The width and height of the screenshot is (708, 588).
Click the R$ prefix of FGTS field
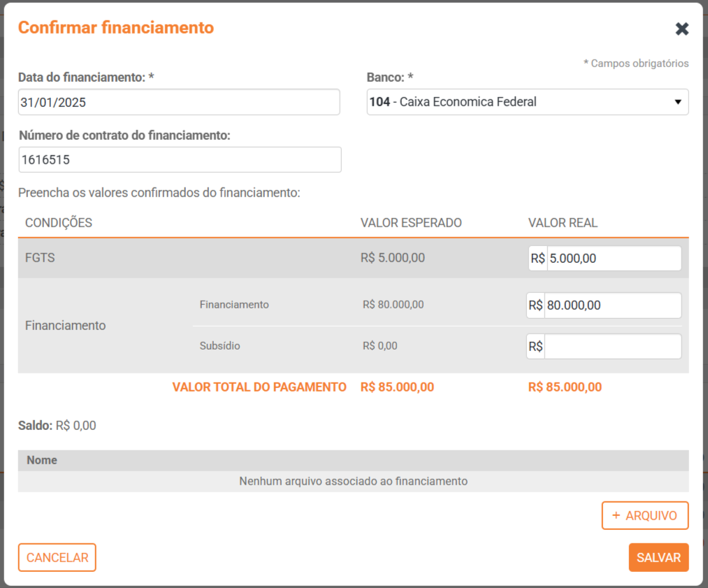[537, 259]
